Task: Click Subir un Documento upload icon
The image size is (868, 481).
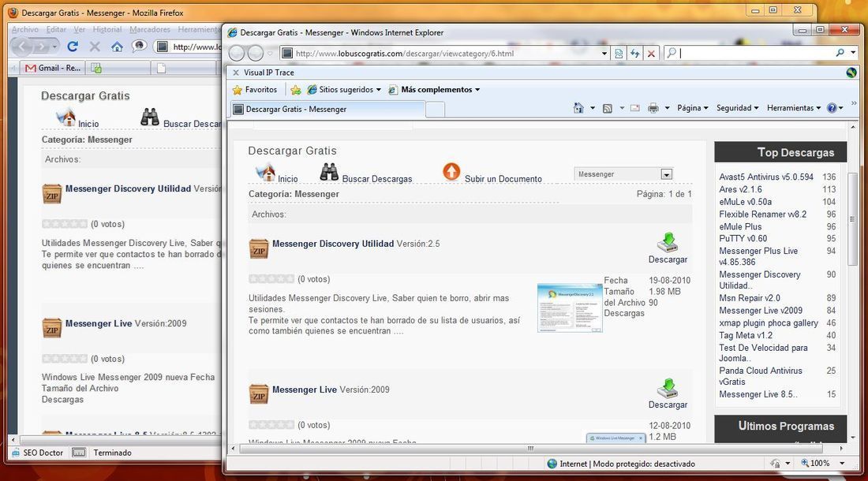Action: pyautogui.click(x=451, y=172)
